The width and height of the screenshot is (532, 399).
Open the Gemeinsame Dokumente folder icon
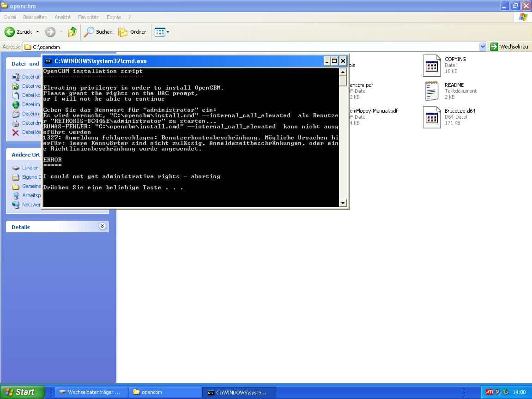pyautogui.click(x=16, y=186)
